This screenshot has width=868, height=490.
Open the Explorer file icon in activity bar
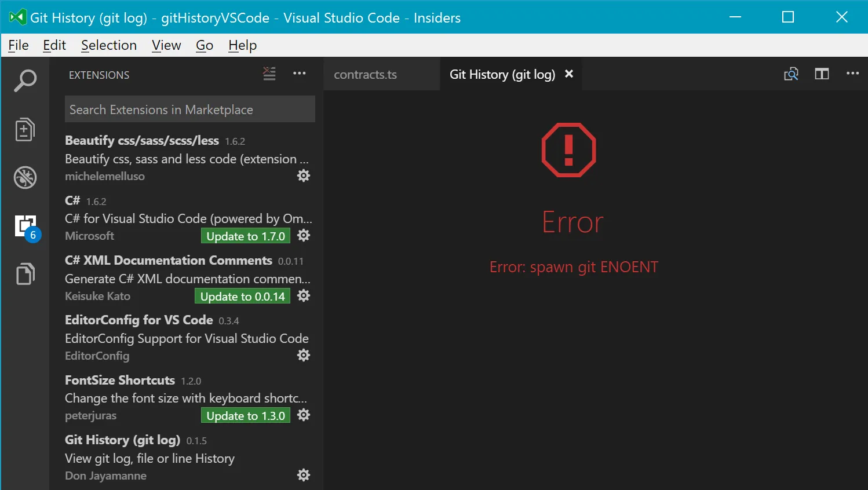25,273
